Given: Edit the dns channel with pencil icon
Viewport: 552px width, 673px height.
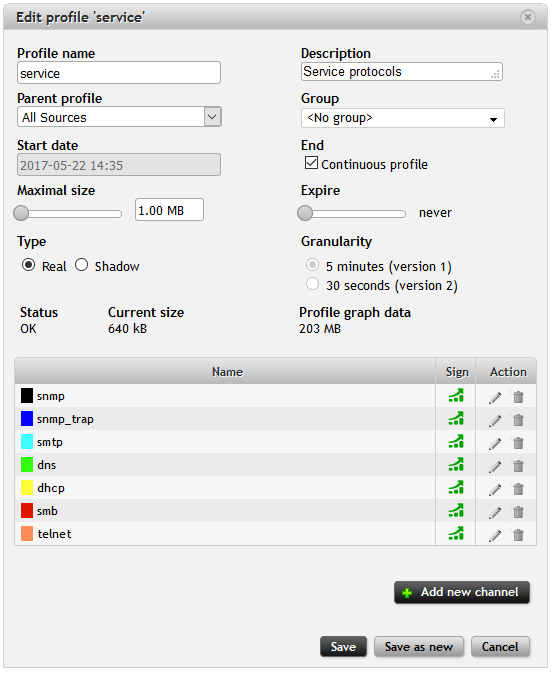Looking at the screenshot, I should [x=495, y=466].
